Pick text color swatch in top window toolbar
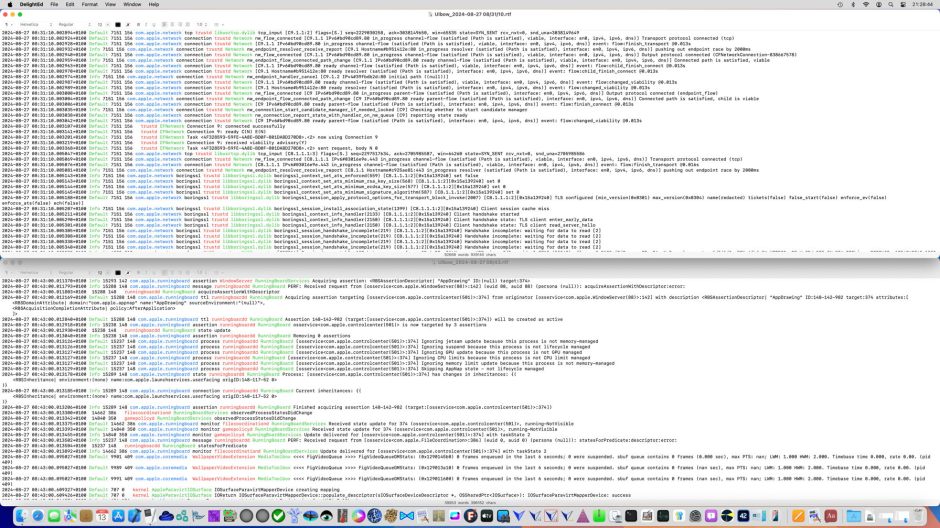This screenshot has height=528, width=940. click(118, 25)
